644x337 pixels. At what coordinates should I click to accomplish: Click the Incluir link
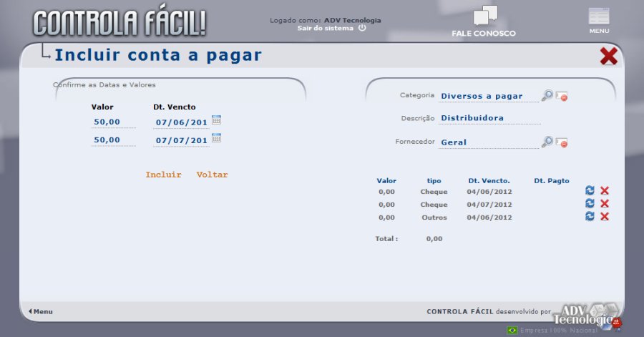(163, 175)
